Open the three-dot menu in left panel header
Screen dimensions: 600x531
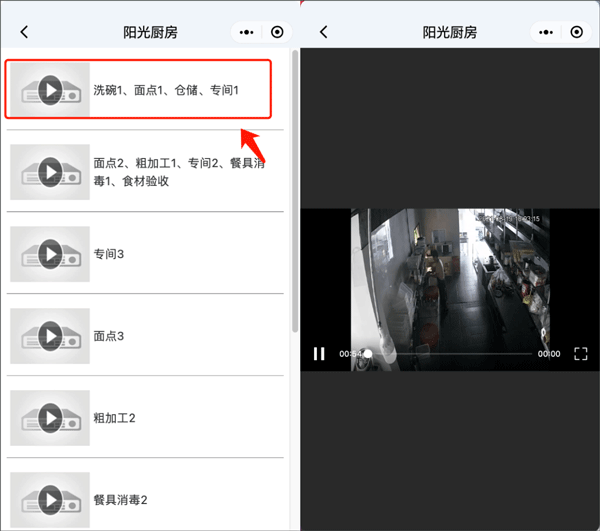tap(247, 32)
